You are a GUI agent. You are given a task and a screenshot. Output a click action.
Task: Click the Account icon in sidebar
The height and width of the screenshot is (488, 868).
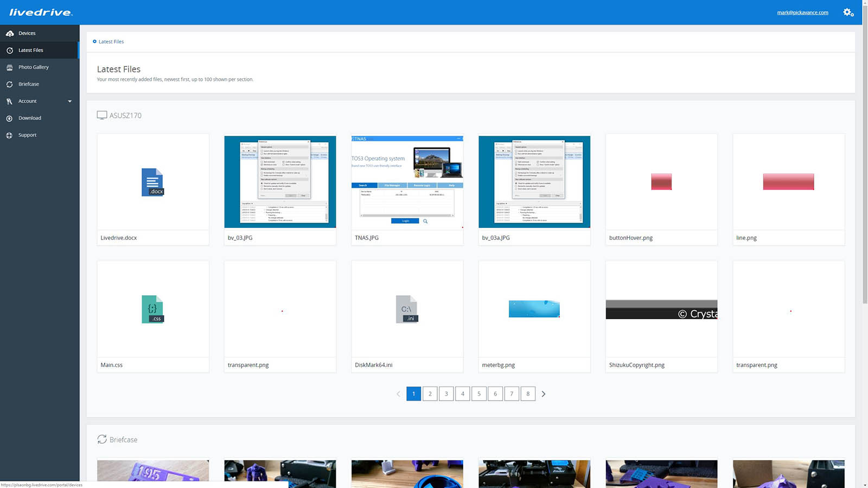(x=10, y=102)
